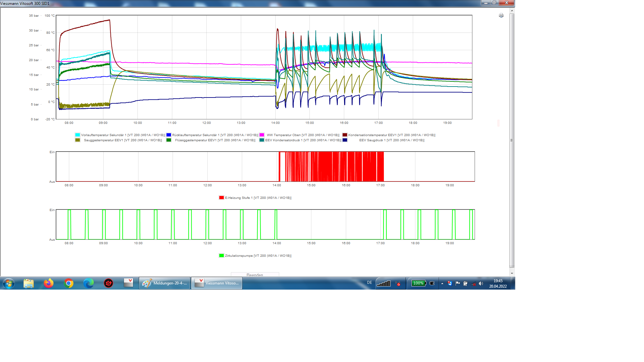The width and height of the screenshot is (644, 362).
Task: Click dark red swatch for Kondensationstemperatur EEV1
Action: coord(345,135)
